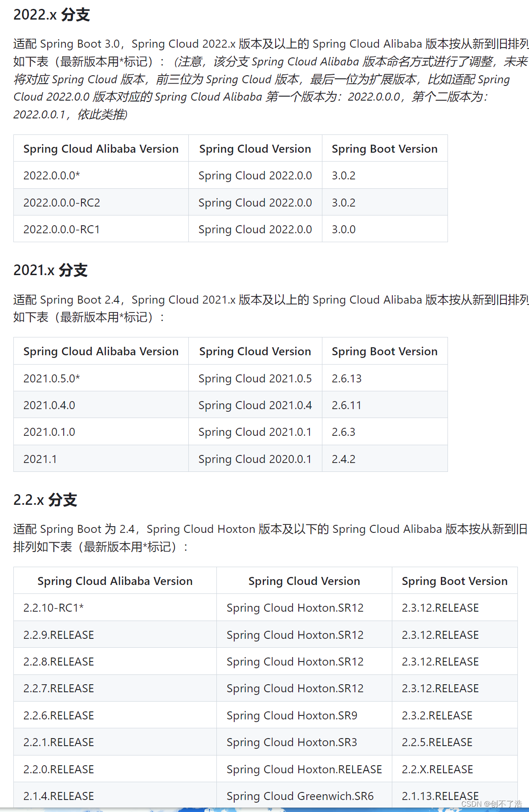The image size is (529, 812).
Task: Click the '2022.x 分支' heading
Action: [x=52, y=15]
